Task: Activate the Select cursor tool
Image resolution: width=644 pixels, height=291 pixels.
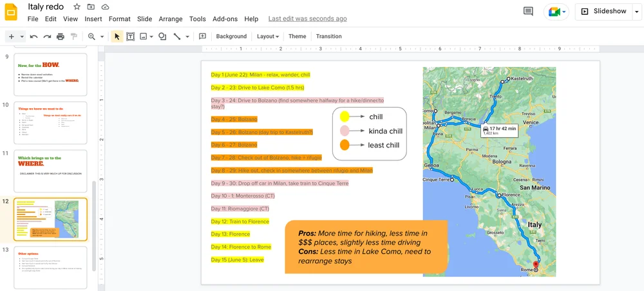Action: (x=117, y=37)
